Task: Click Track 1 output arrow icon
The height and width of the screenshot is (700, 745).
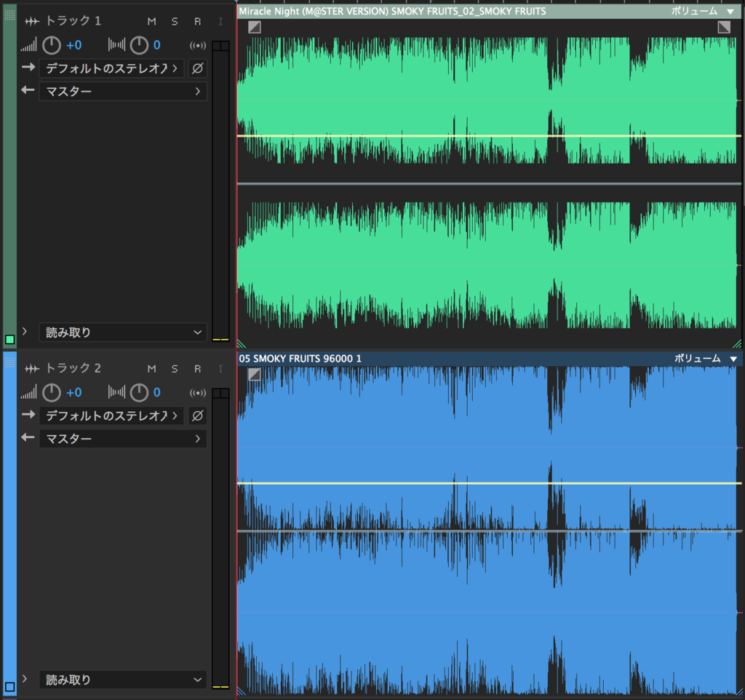Action: pyautogui.click(x=28, y=90)
